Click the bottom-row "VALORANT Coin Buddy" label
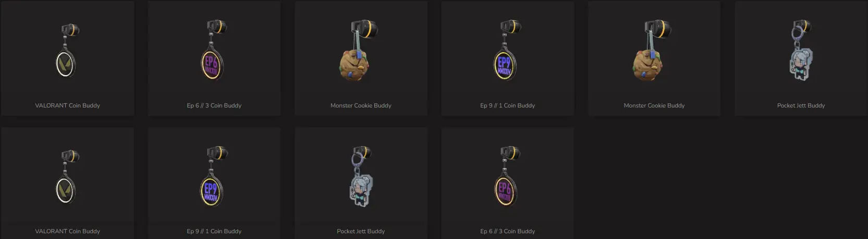The height and width of the screenshot is (239, 868). [67, 231]
